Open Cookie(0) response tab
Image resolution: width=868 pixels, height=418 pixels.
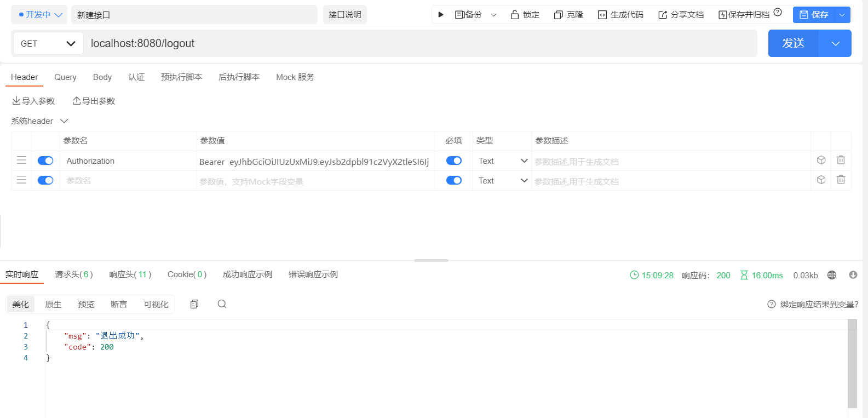[x=187, y=274]
